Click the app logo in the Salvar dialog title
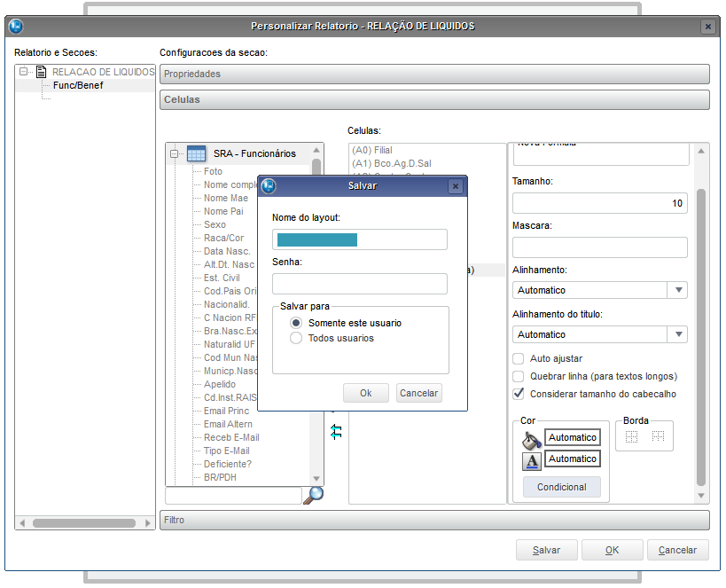Viewport: 726px width, 588px height. [269, 186]
